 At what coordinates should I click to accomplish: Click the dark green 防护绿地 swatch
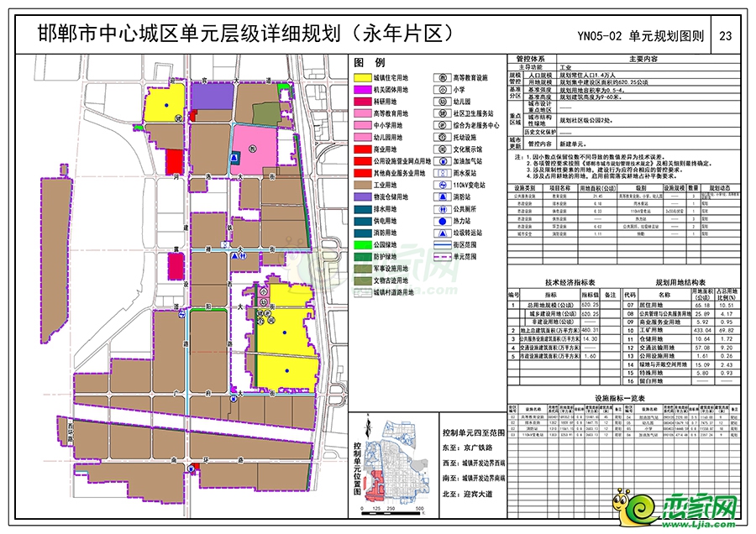362,257
